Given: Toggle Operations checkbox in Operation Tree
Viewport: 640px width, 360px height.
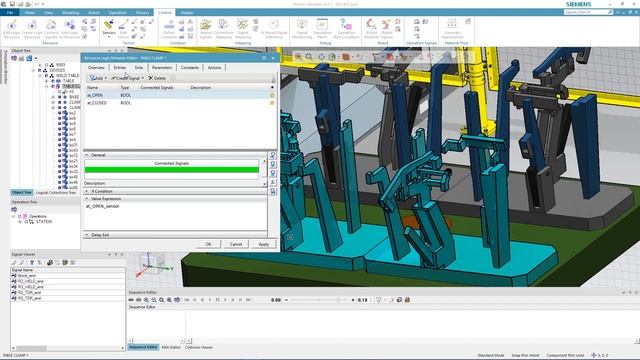Looking at the screenshot, I should click(19, 216).
